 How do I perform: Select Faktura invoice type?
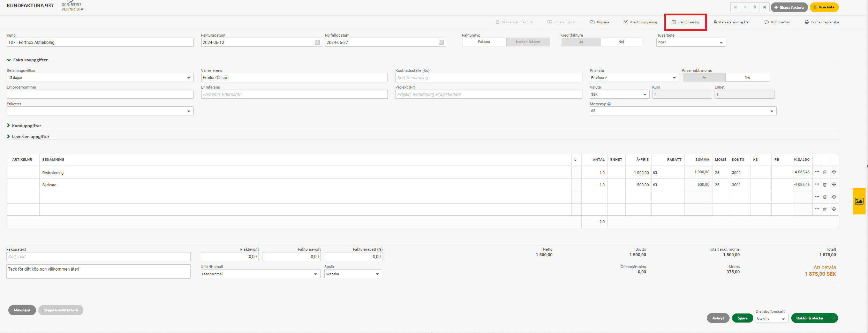click(484, 42)
